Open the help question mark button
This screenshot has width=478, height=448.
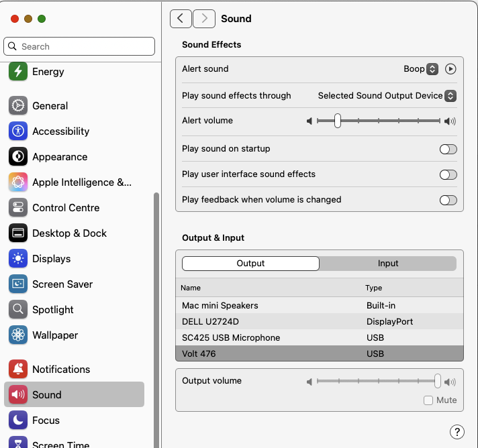pos(457,431)
